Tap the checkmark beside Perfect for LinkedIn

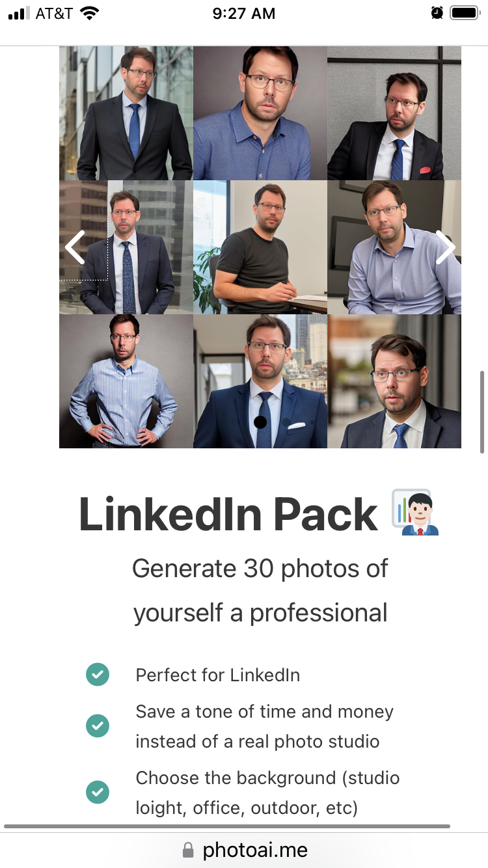[x=98, y=674]
